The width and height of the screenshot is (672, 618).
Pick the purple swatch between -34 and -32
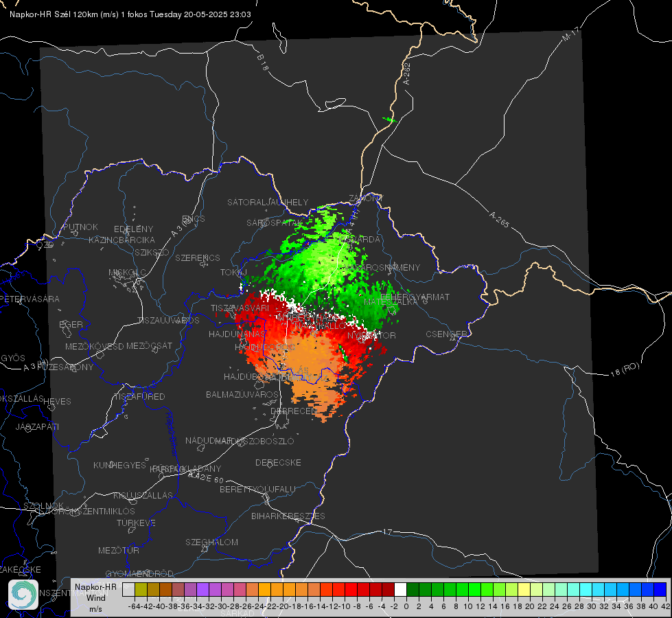[x=202, y=590]
